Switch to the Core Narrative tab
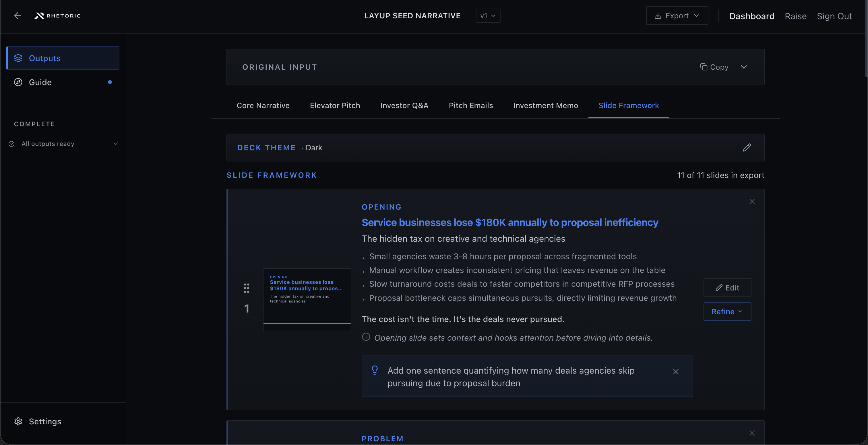868x445 pixels. tap(263, 106)
